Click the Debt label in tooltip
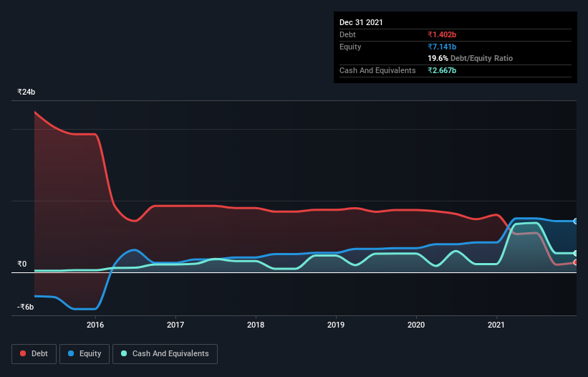This screenshot has width=588, height=377. pyautogui.click(x=347, y=34)
